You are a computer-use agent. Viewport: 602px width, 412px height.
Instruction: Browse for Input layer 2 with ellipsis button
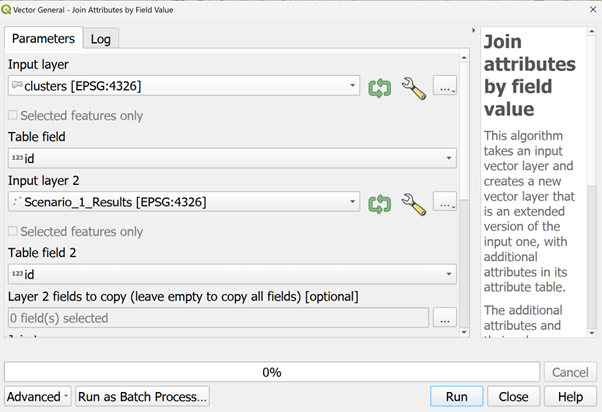[x=445, y=201]
